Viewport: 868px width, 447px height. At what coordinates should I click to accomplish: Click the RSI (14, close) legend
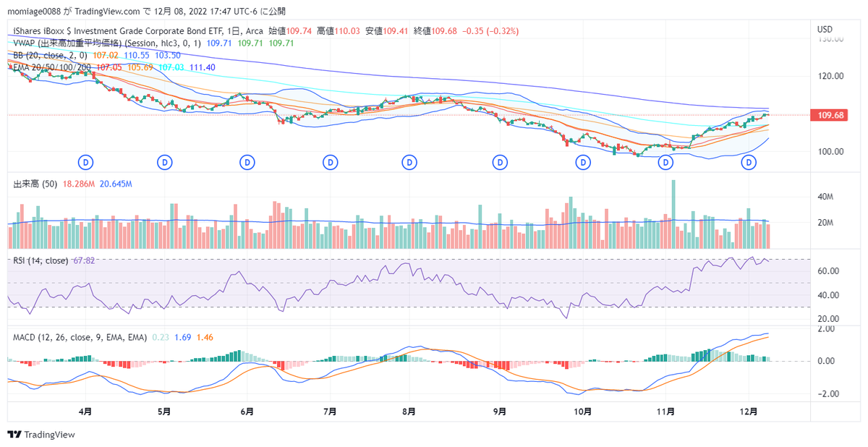[41, 260]
